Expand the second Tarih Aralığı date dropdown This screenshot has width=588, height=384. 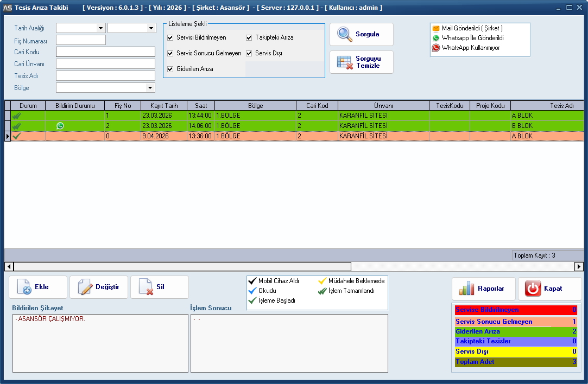151,28
